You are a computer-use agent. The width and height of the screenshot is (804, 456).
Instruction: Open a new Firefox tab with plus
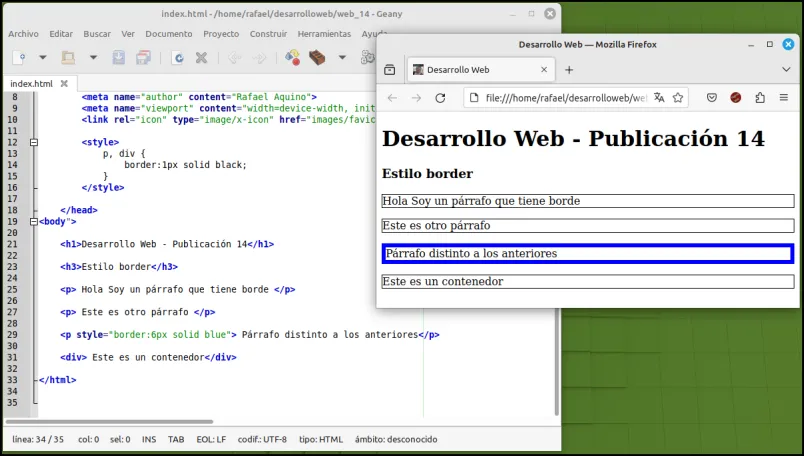tap(569, 70)
